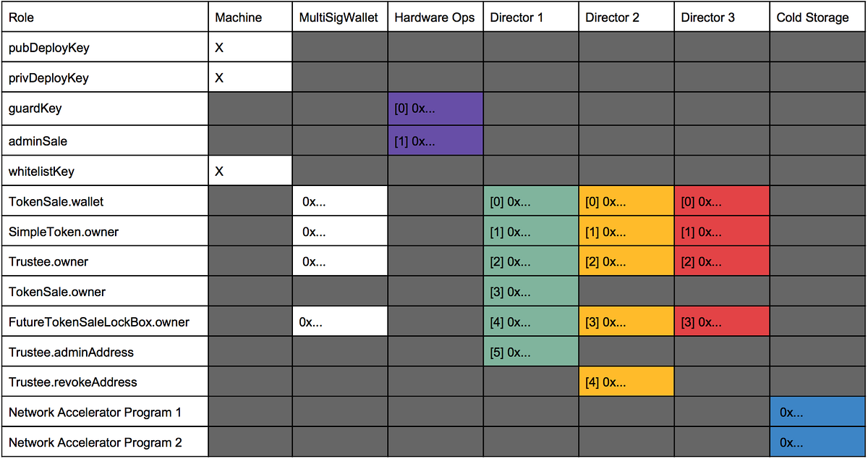Select the Cold Storage column header
This screenshot has height=459, width=868.
tap(812, 17)
